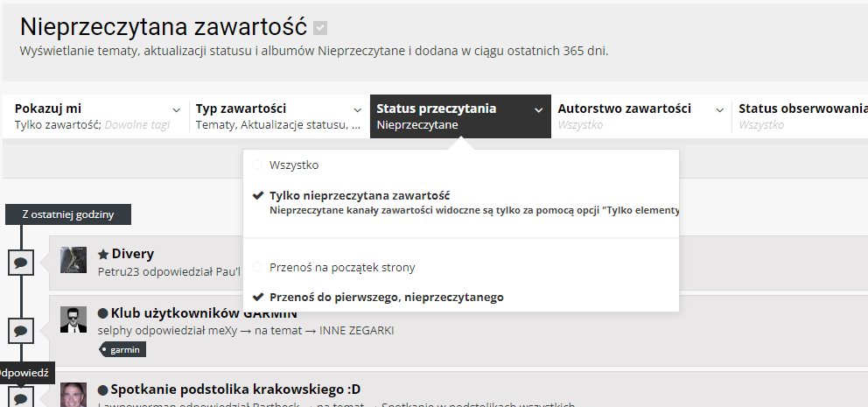
Task: Click the Z ostatniej godziny timeline label
Action: (68, 214)
